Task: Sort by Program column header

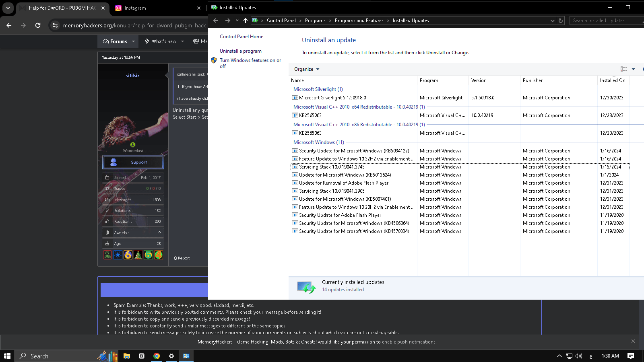Action: [x=443, y=80]
